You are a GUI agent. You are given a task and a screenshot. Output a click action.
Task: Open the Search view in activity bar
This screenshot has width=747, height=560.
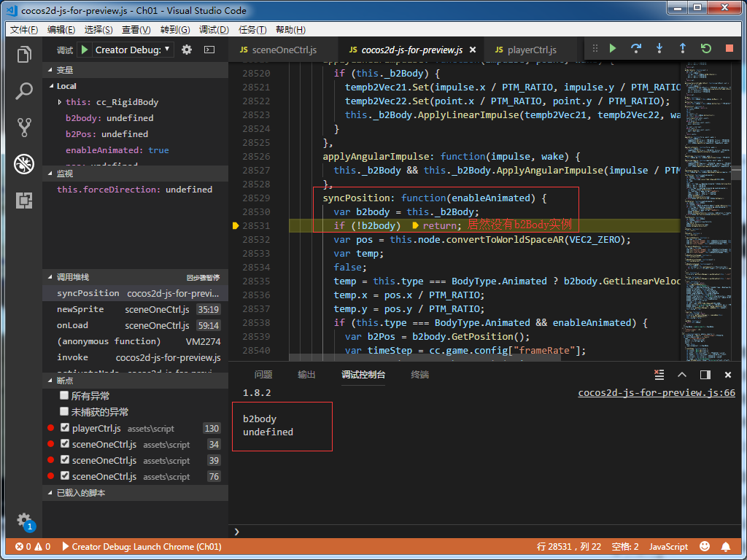click(x=24, y=91)
